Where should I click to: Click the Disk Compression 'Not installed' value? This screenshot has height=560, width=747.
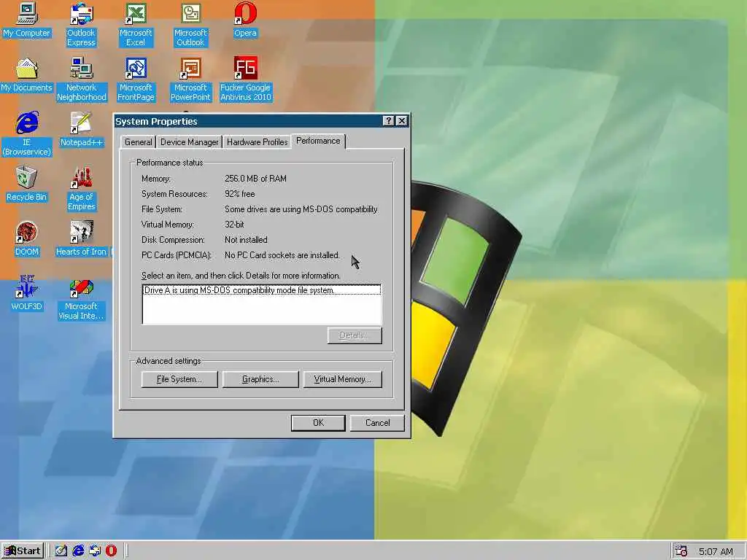click(246, 240)
